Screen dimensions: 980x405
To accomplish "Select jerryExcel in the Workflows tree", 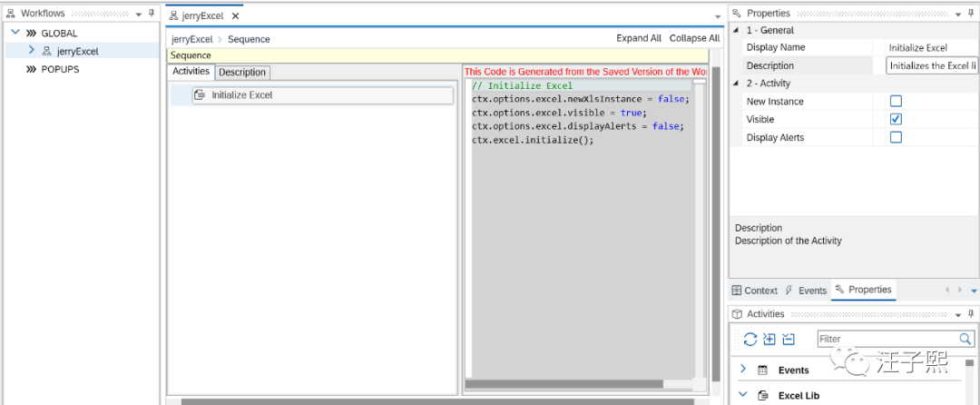I will 77,51.
